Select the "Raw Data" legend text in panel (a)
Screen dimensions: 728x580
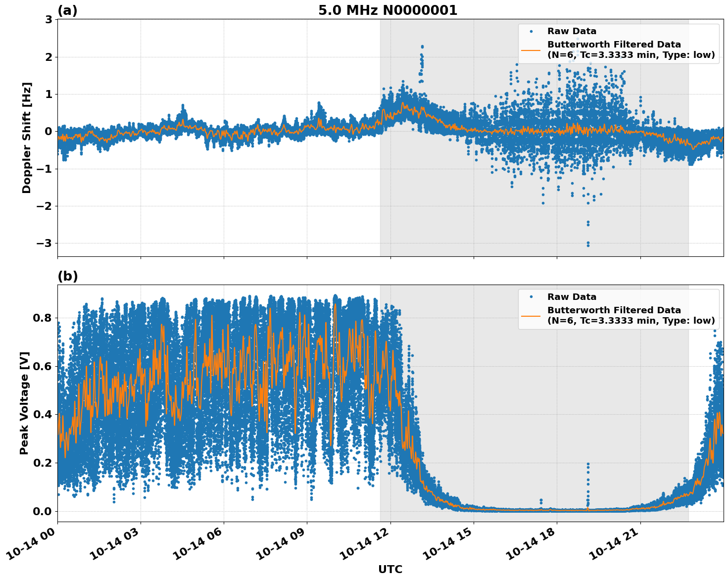coord(572,31)
